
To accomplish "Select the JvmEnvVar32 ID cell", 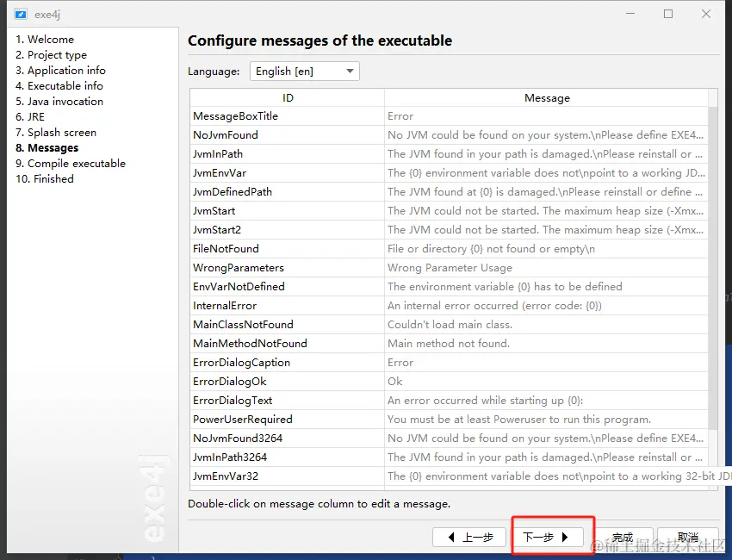I will pos(288,476).
